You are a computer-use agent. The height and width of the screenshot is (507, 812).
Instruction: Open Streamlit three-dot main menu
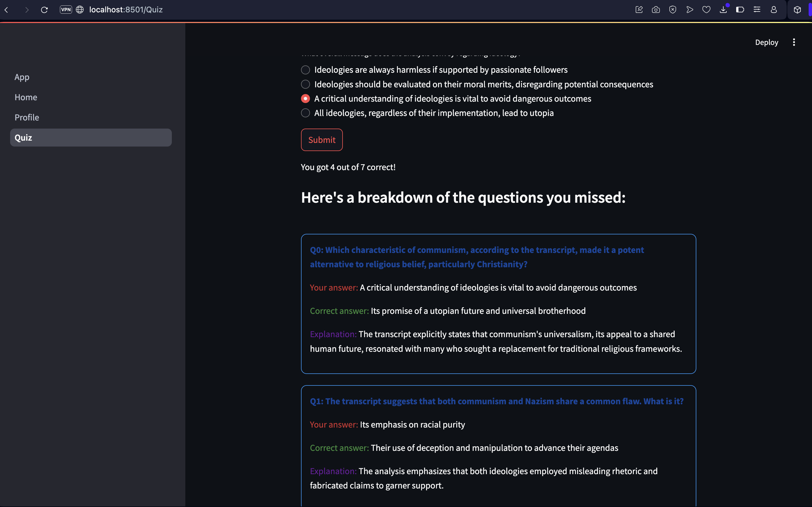(794, 42)
